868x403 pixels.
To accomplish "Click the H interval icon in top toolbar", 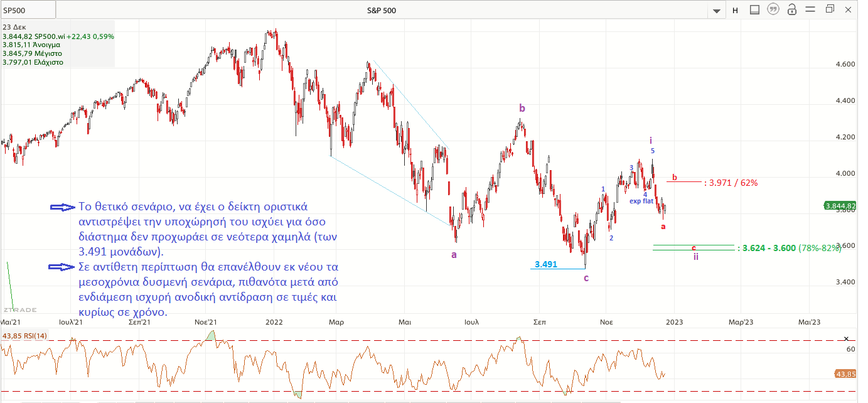I will pos(735,9).
